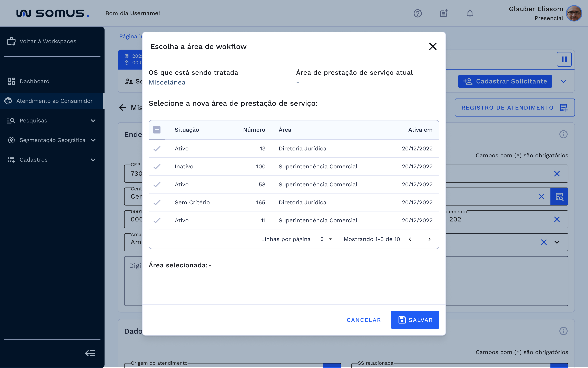This screenshot has height=368, width=588.
Task: Open Voltar à Workspaces menu item
Action: tap(48, 41)
